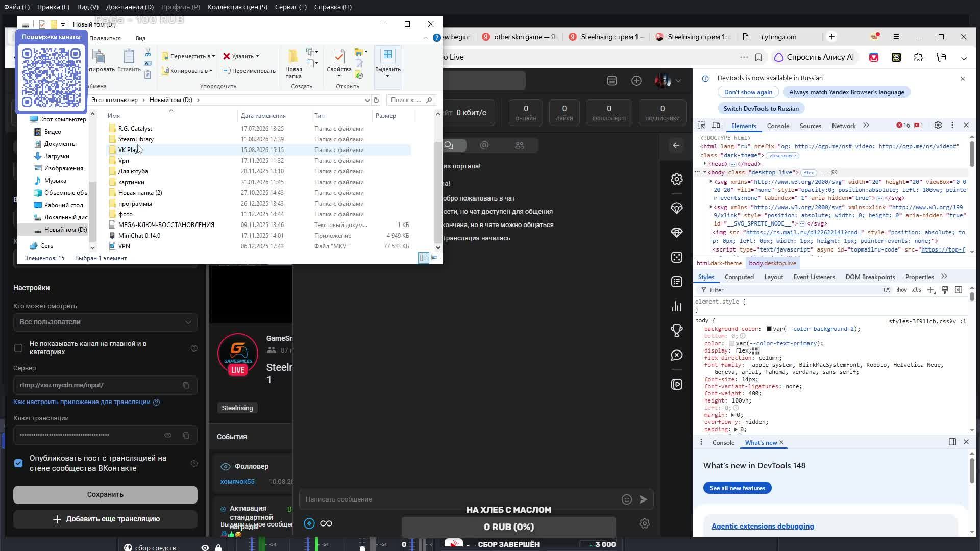This screenshot has height=551, width=980.
Task: Click the back arrow above the right sidebar
Action: [x=676, y=145]
